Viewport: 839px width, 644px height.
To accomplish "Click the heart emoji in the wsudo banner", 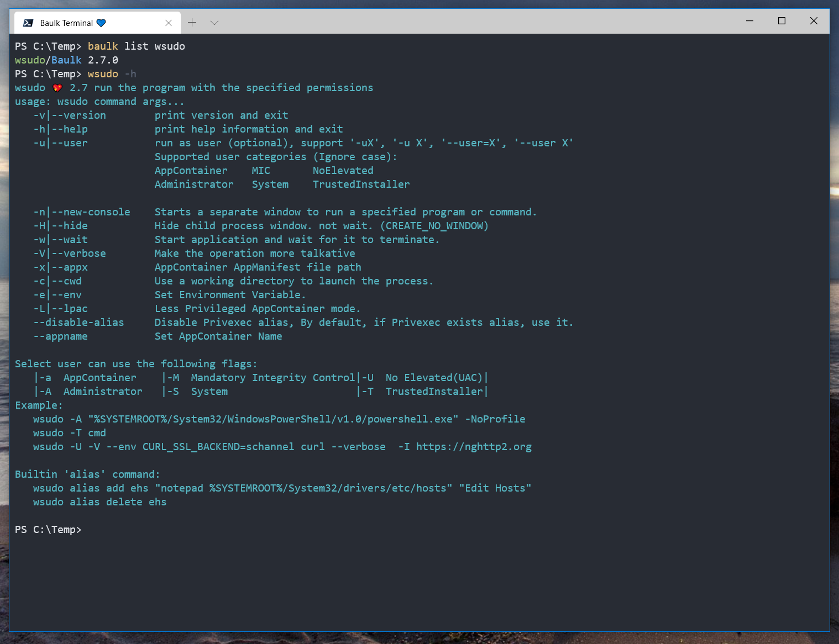I will click(57, 88).
